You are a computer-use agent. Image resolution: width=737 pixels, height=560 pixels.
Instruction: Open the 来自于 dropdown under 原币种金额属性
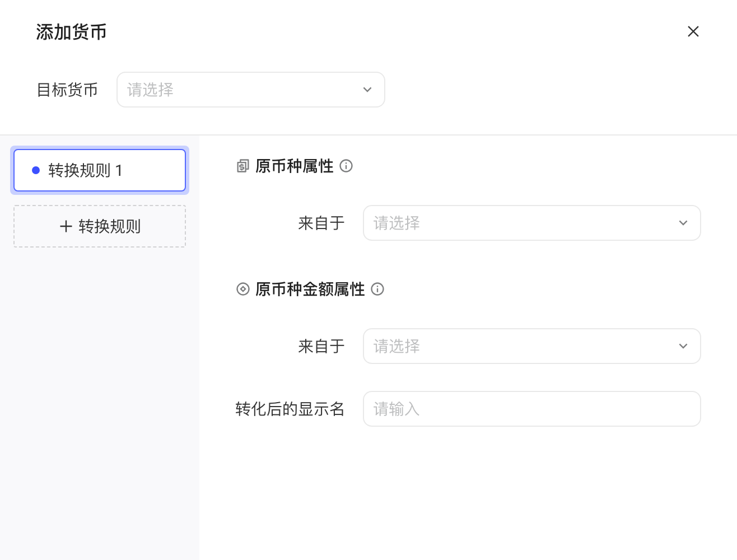(532, 346)
